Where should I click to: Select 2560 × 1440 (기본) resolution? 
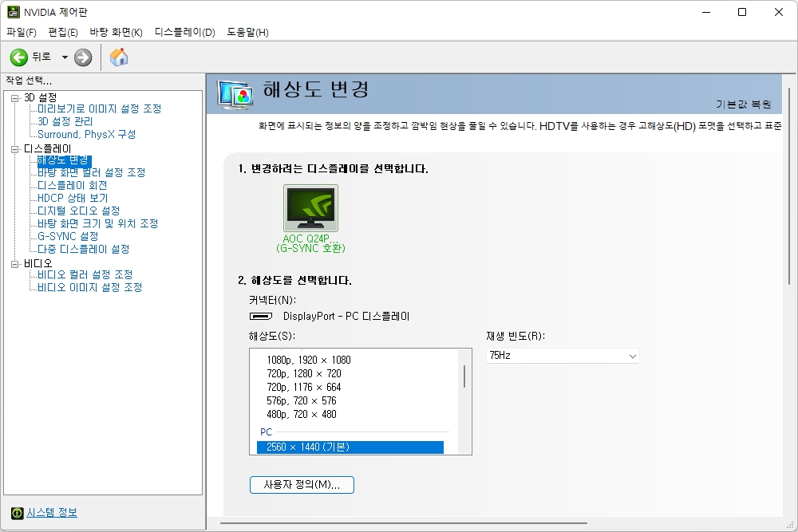point(350,447)
